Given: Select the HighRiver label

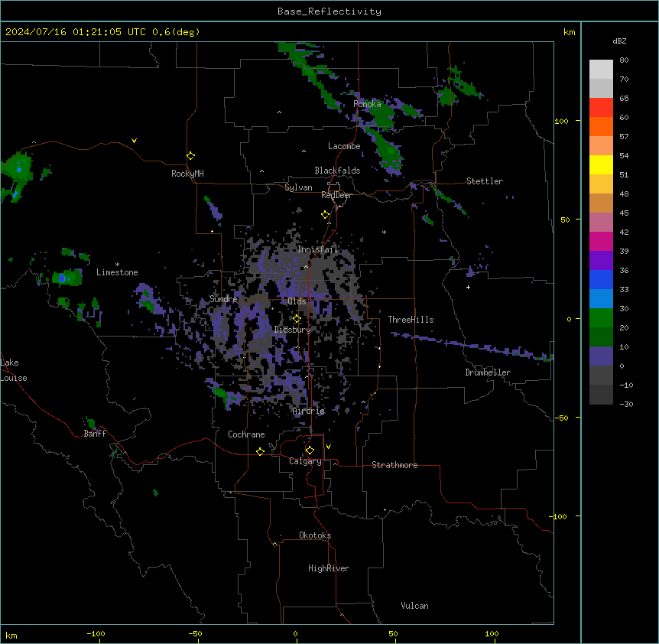Looking at the screenshot, I should (x=329, y=568).
